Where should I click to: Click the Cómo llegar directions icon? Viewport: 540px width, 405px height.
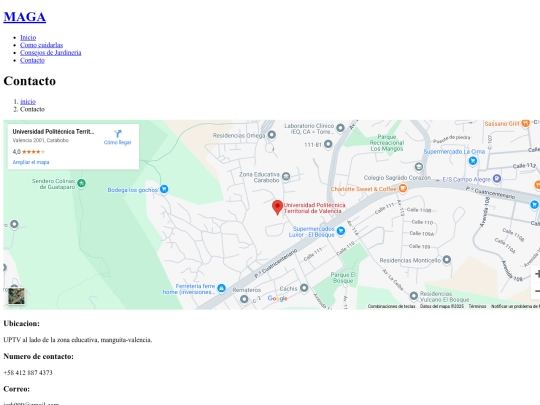pyautogui.click(x=118, y=134)
